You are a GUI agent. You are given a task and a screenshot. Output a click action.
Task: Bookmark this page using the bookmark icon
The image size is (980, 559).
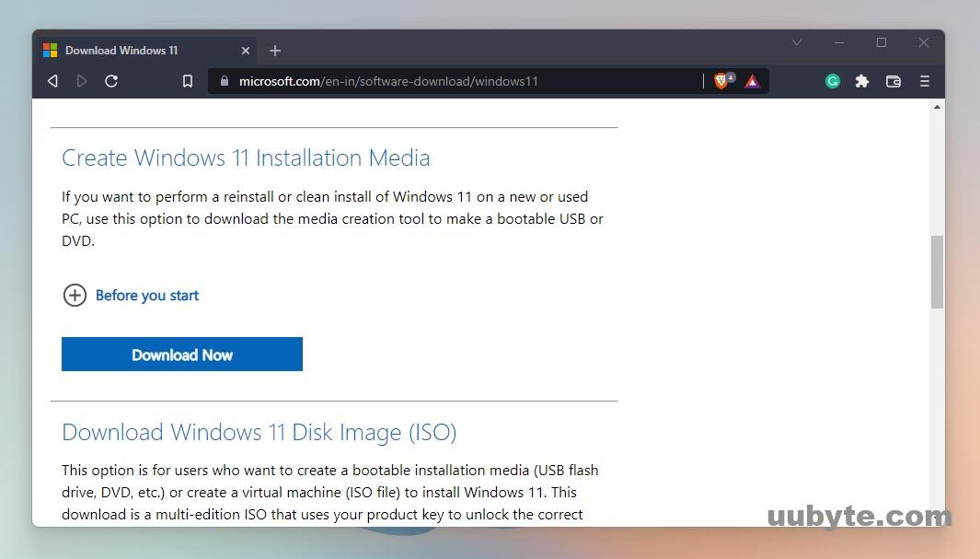(187, 81)
